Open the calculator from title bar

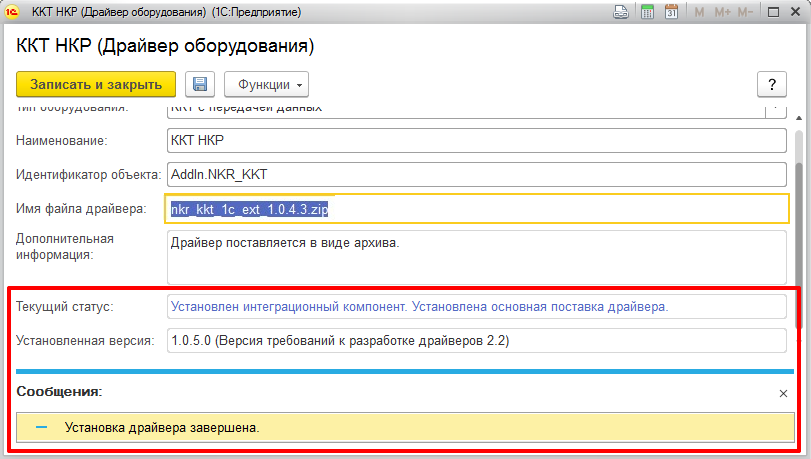tap(647, 13)
